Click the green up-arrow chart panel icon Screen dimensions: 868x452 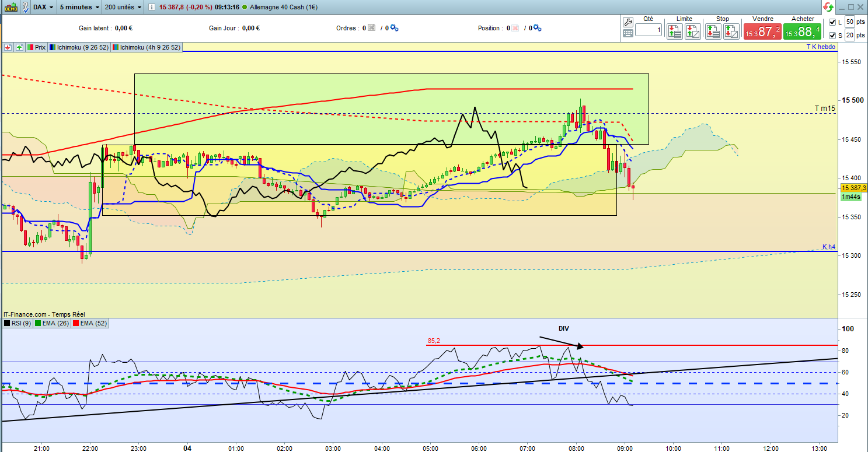tap(19, 47)
